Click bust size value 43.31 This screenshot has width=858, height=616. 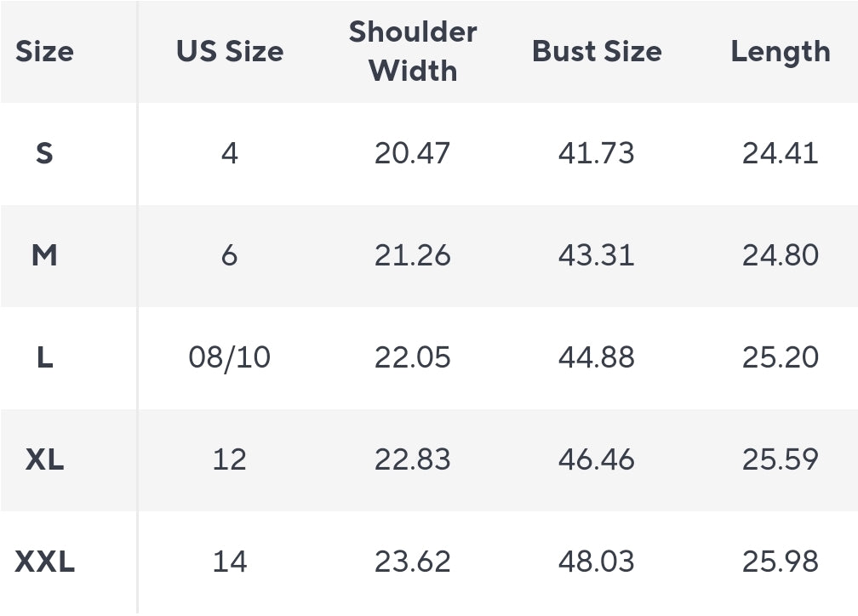click(x=597, y=255)
